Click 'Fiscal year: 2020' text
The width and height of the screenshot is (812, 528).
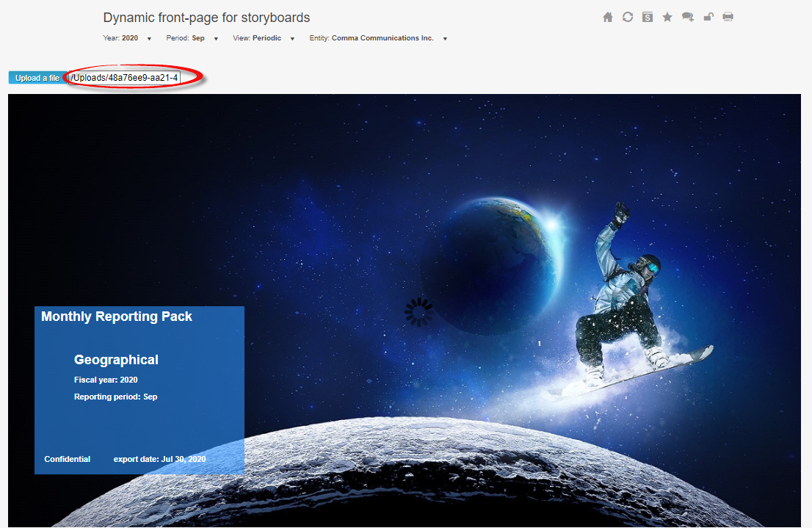click(106, 380)
